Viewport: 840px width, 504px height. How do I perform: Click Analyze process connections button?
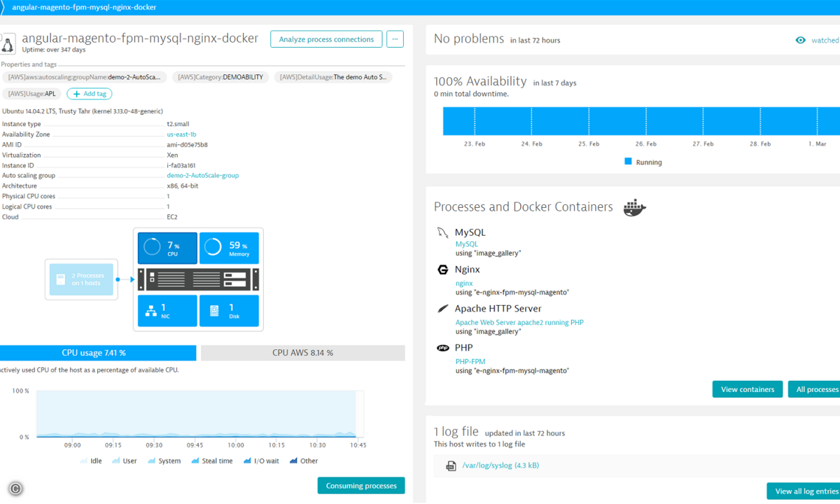click(x=326, y=39)
